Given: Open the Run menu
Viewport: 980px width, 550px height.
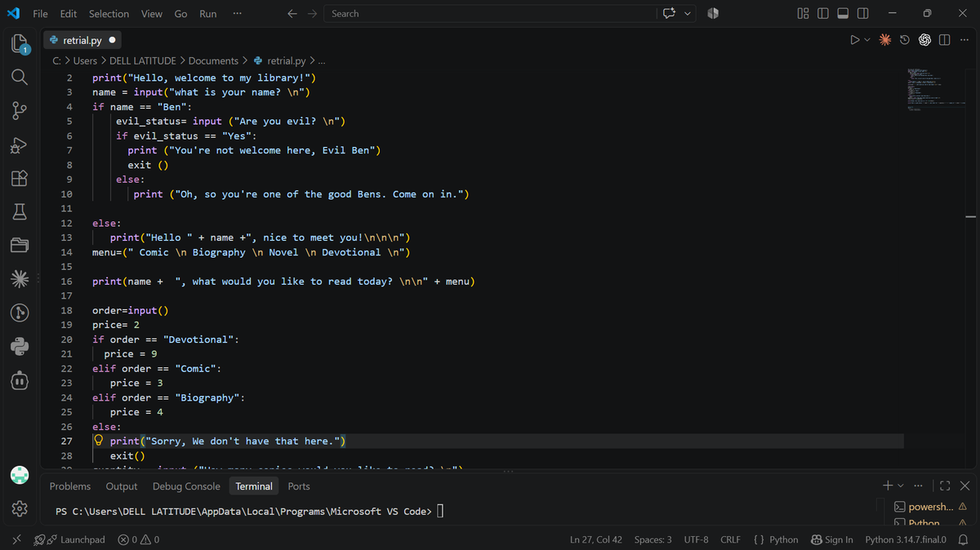Looking at the screenshot, I should tap(208, 14).
